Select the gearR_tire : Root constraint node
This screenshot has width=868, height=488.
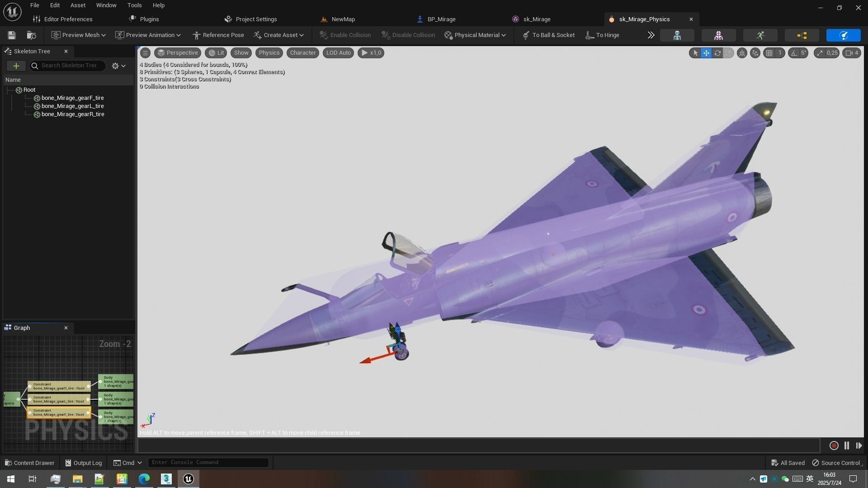(x=59, y=386)
